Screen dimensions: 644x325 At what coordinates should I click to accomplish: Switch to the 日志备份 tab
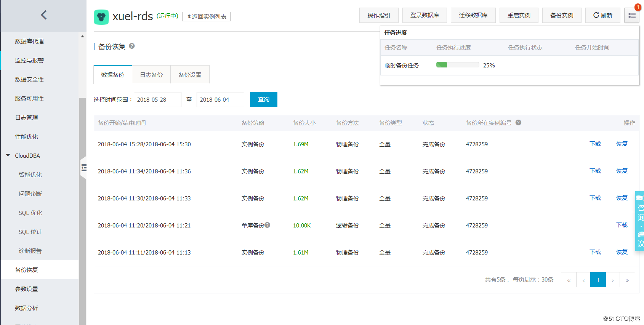click(x=151, y=75)
